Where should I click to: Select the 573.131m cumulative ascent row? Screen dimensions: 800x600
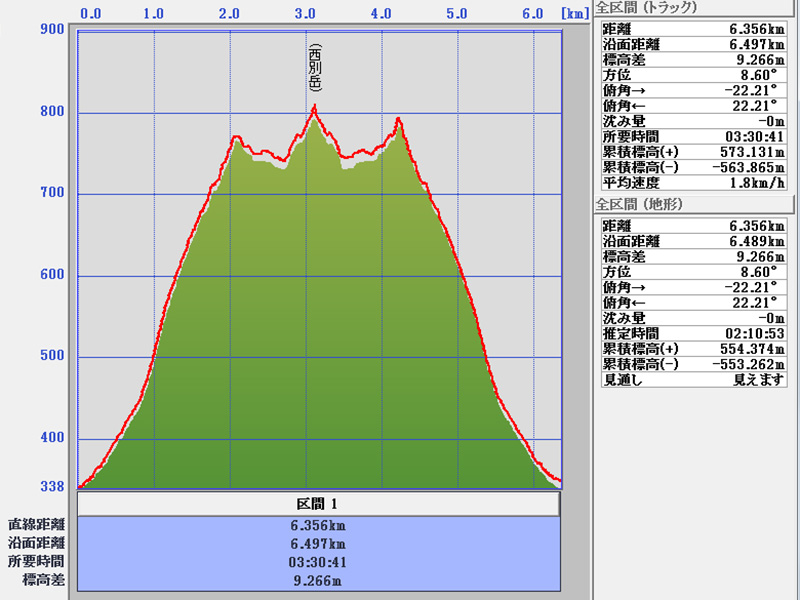point(698,151)
